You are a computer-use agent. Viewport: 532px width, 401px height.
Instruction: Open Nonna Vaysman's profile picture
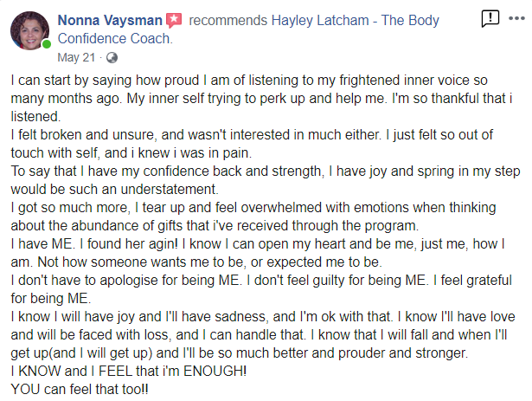pyautogui.click(x=30, y=31)
